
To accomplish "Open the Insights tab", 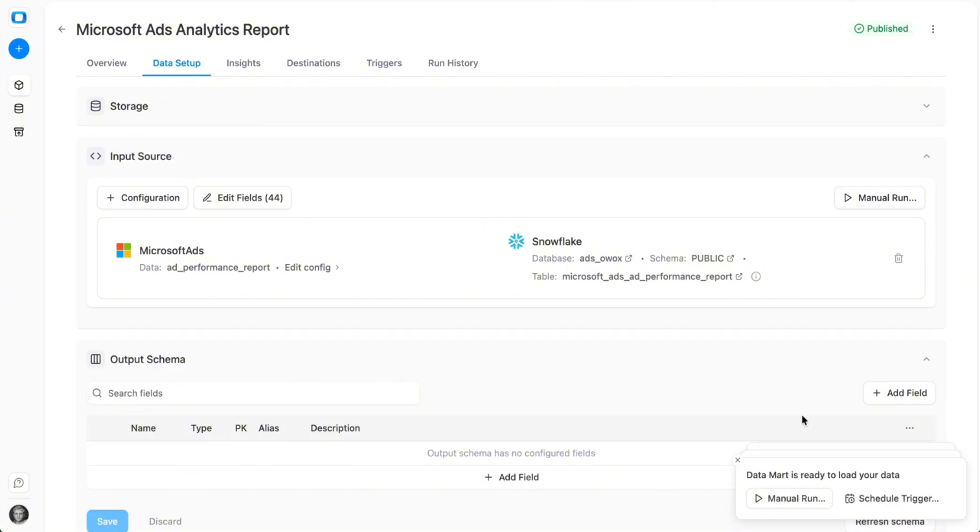I will click(244, 63).
